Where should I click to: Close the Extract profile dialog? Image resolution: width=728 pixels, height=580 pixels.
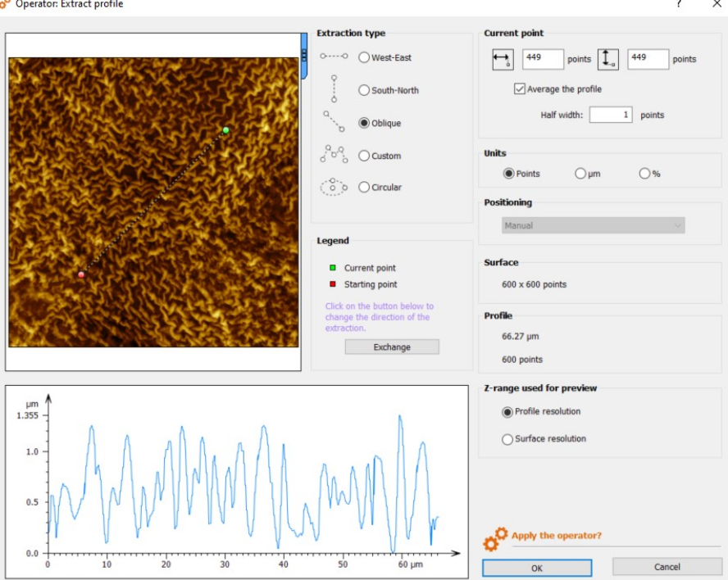pyautogui.click(x=717, y=4)
